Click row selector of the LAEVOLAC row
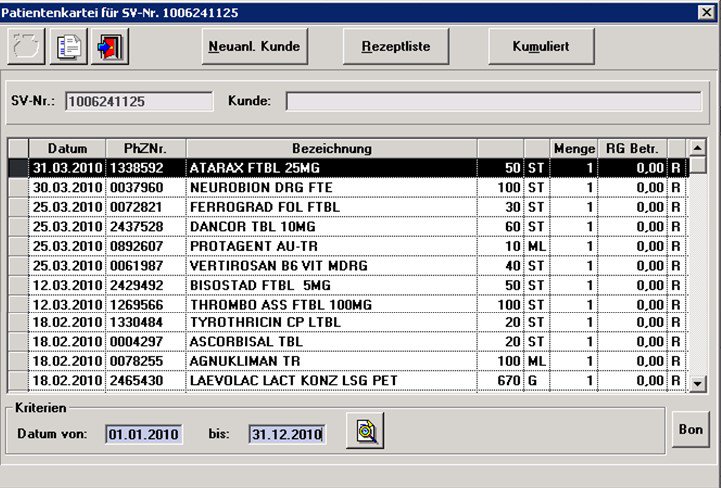This screenshot has width=721, height=488. coord(18,381)
